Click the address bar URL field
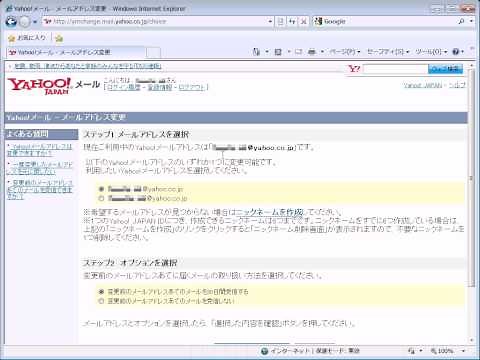This screenshot has height=360, width=480. click(x=155, y=22)
